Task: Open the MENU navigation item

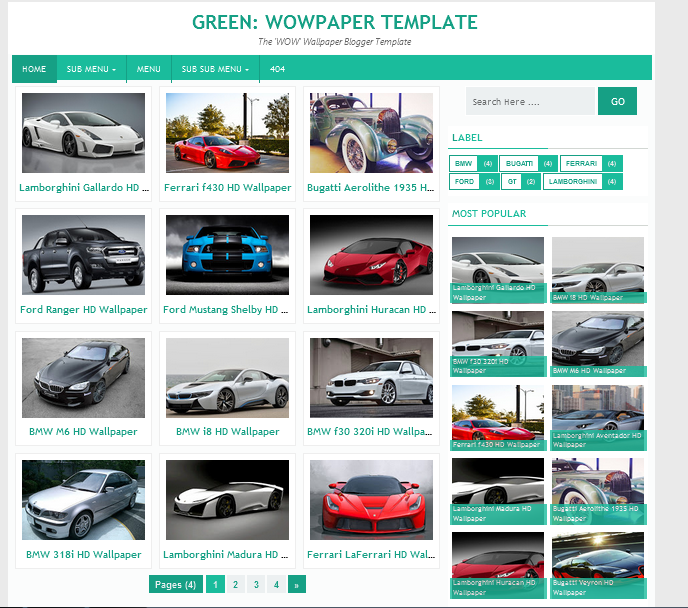Action: point(149,69)
